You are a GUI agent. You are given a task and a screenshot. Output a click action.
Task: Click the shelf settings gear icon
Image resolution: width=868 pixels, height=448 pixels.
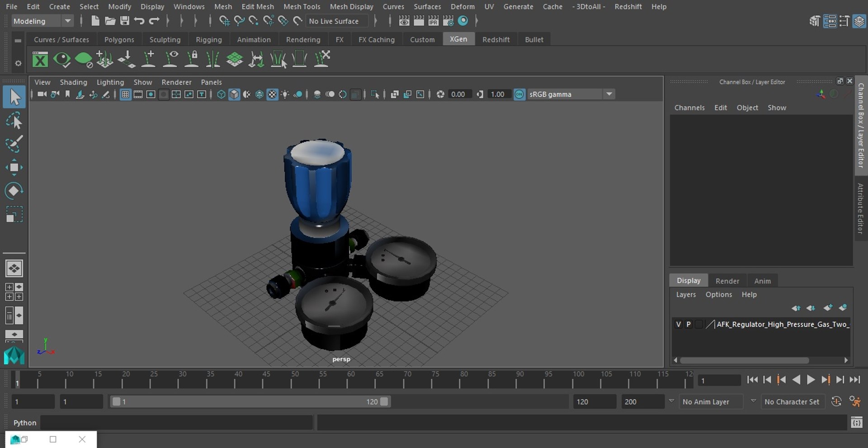click(x=18, y=63)
